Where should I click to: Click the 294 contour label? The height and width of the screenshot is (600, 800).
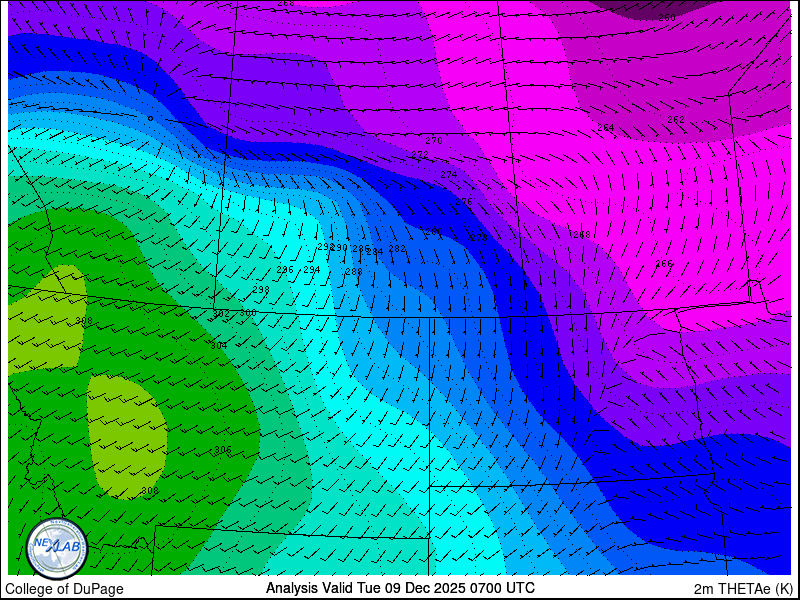click(x=312, y=270)
